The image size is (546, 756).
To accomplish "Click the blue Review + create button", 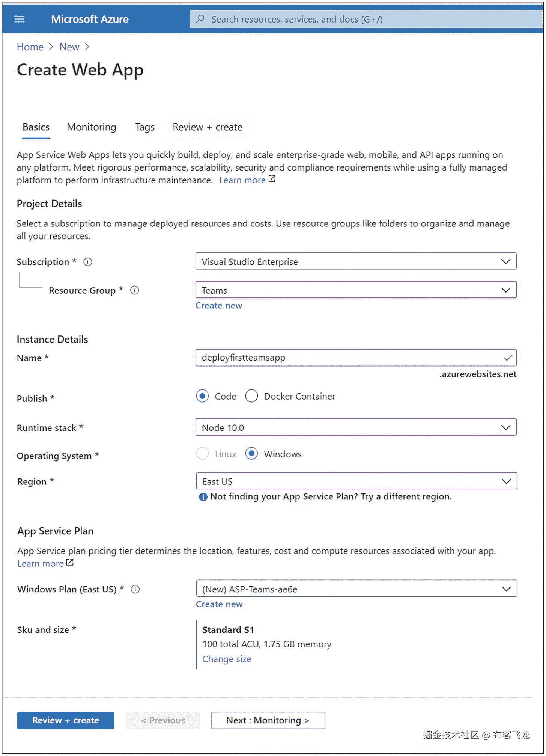I will 66,720.
